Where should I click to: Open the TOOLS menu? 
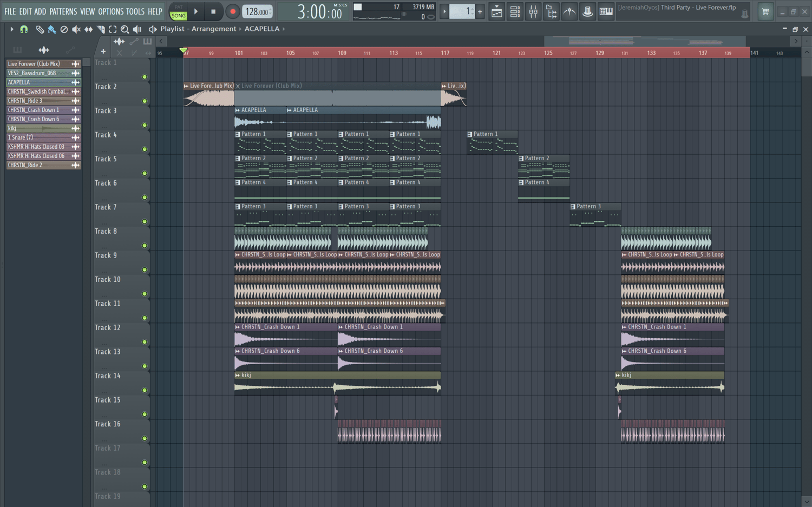point(135,11)
